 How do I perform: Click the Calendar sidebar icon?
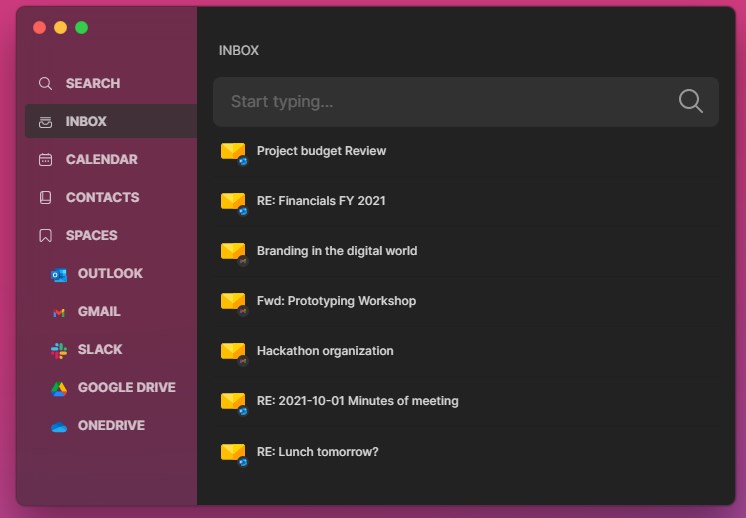click(45, 160)
